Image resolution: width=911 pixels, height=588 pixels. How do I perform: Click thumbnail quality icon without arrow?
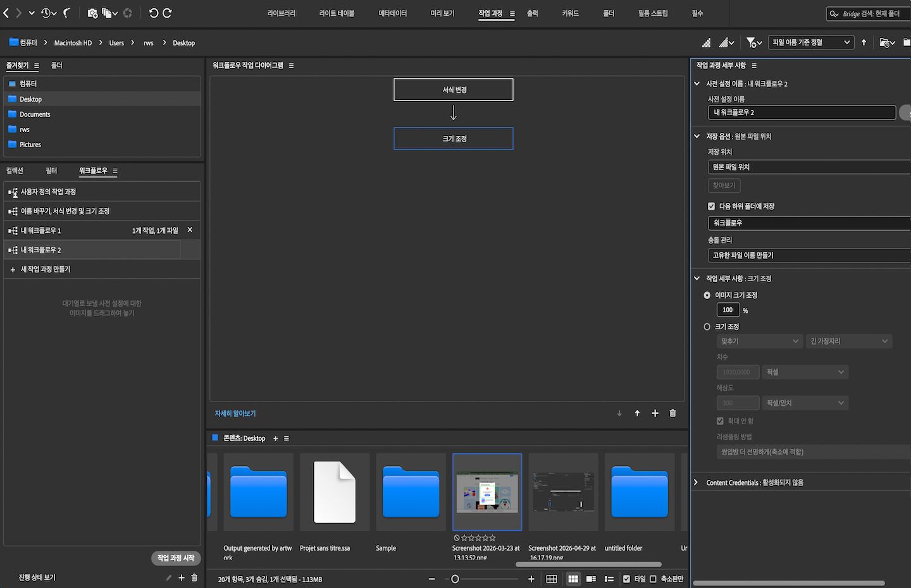coord(706,42)
